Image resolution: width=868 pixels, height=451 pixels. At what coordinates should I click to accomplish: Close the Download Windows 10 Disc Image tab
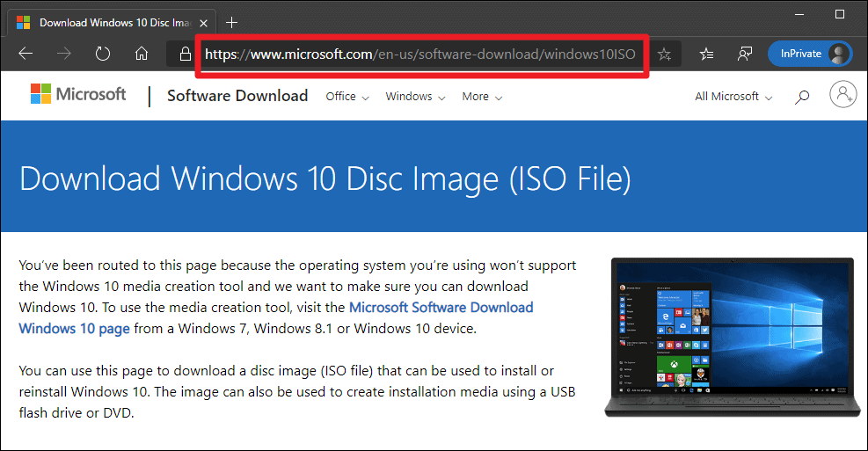coord(203,23)
